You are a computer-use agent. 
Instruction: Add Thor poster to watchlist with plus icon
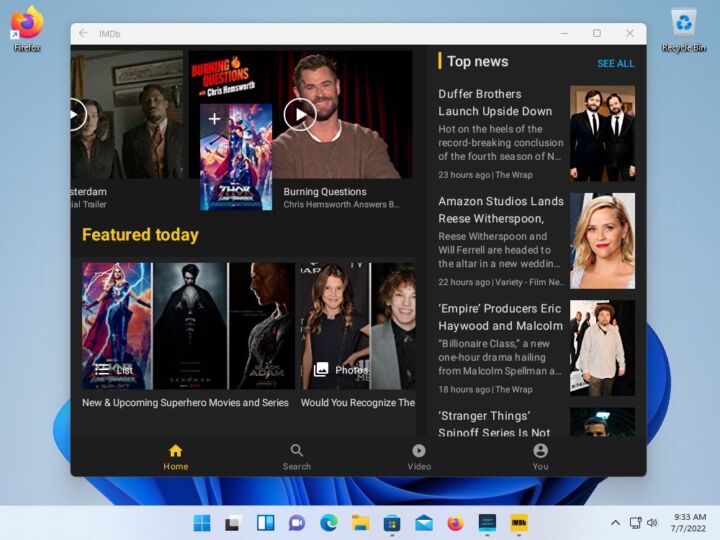[214, 119]
